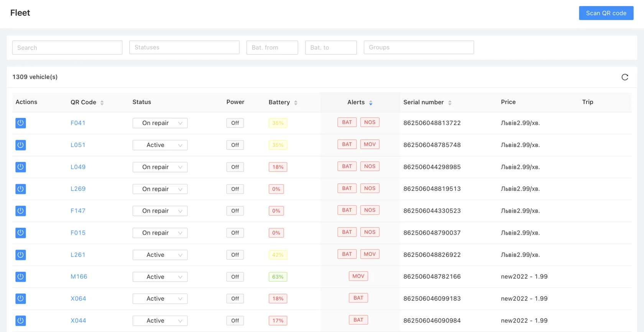Image resolution: width=644 pixels, height=332 pixels.
Task: Click the power action icon for F041
Action: click(21, 123)
